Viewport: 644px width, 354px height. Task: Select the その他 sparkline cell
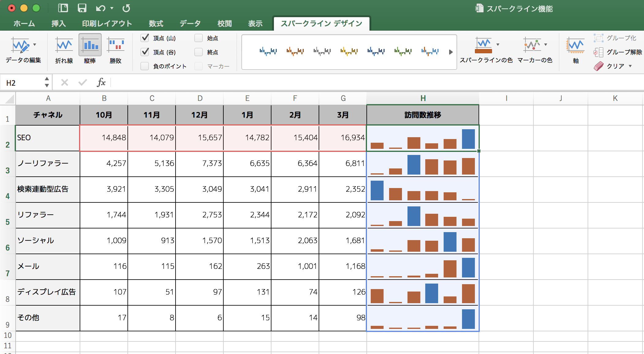click(423, 318)
